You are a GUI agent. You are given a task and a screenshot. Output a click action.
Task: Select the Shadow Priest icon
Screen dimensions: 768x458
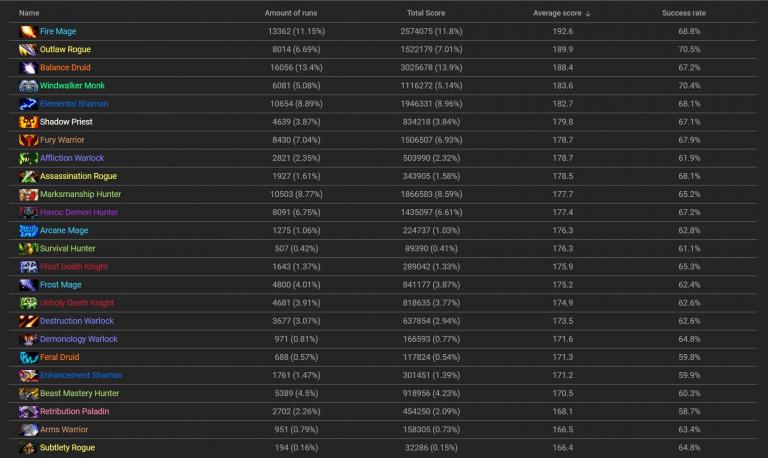click(28, 122)
